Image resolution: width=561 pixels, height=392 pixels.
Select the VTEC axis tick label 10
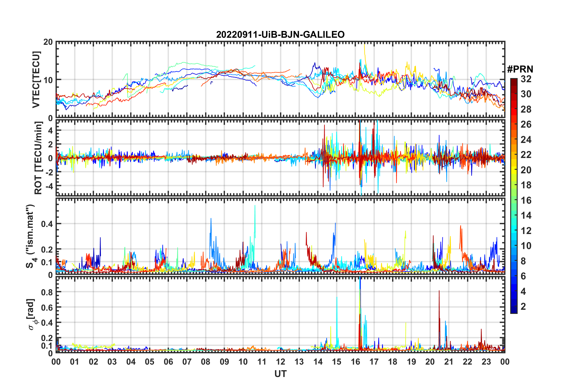point(48,80)
